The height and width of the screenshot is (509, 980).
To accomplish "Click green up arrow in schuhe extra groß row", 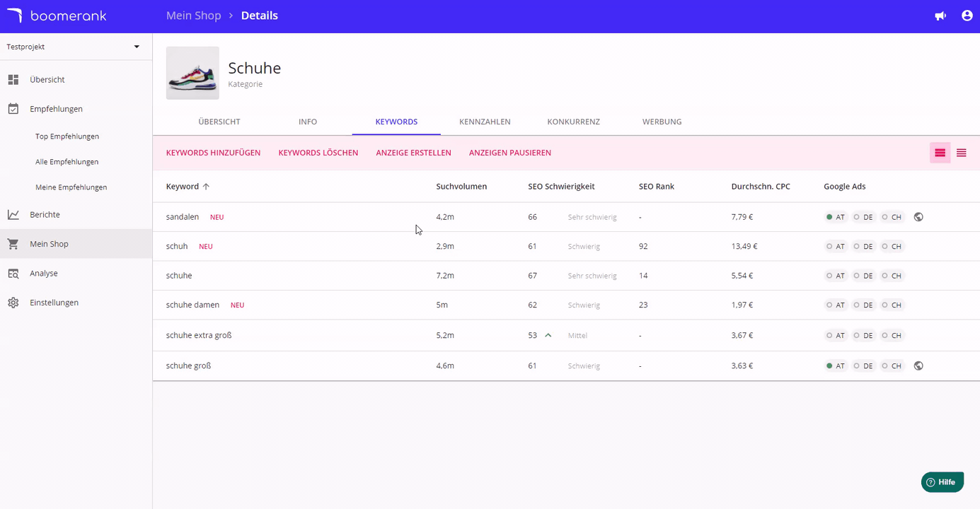I will click(548, 335).
